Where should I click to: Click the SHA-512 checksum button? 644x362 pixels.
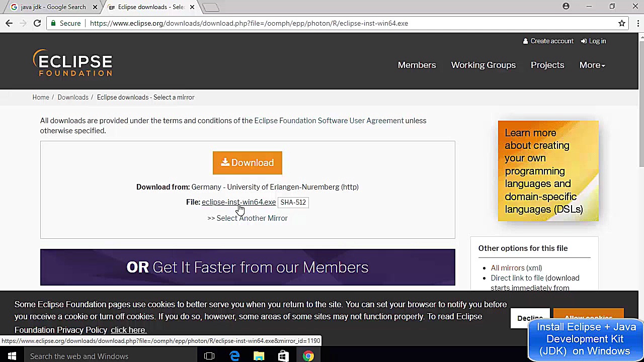[293, 202]
